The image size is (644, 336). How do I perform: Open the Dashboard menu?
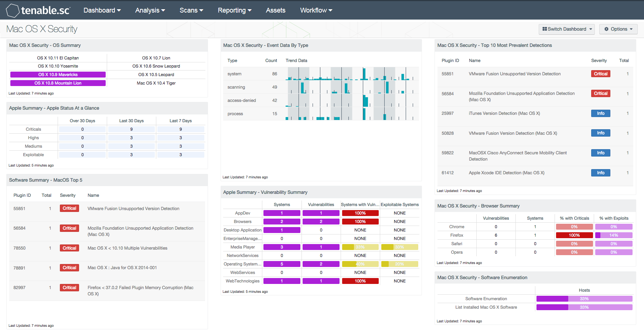tap(102, 10)
